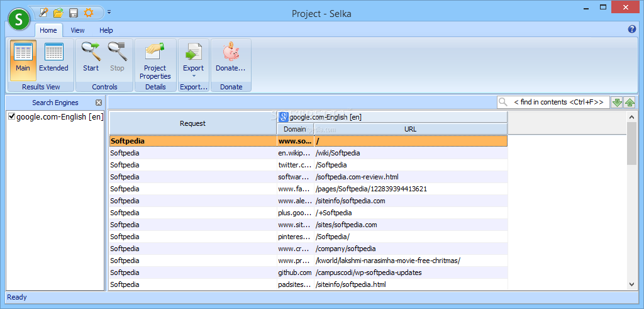This screenshot has height=309, width=644.
Task: Click the vertical scrollbar thumb
Action: coord(631,143)
